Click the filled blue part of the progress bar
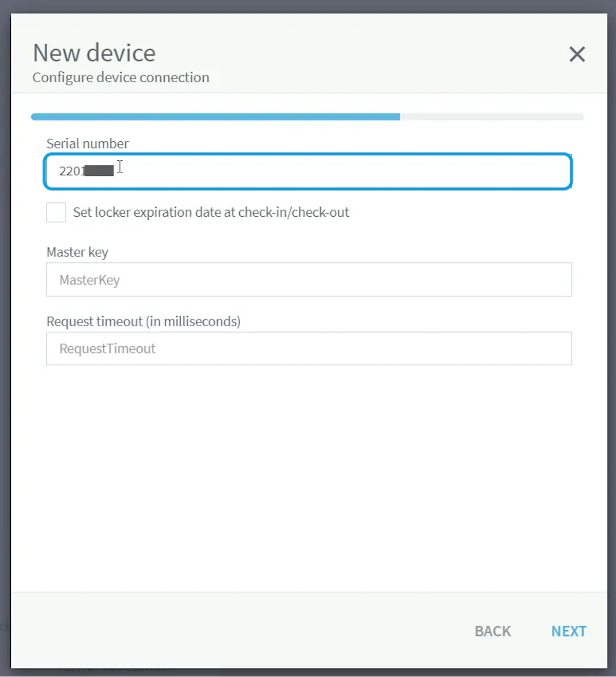The image size is (616, 677). coord(216,117)
